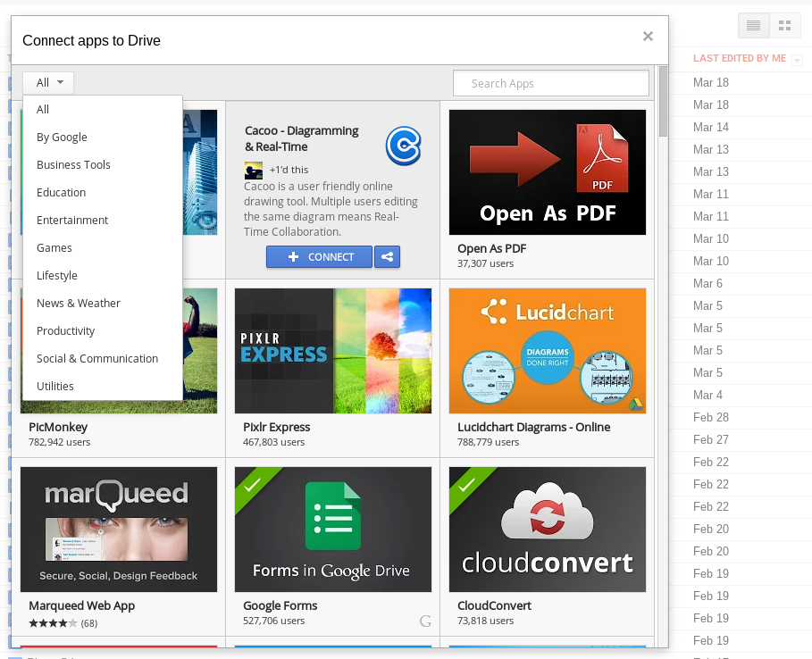Click the Mar 4 date in Drive list
The width and height of the screenshot is (812, 659).
click(707, 396)
